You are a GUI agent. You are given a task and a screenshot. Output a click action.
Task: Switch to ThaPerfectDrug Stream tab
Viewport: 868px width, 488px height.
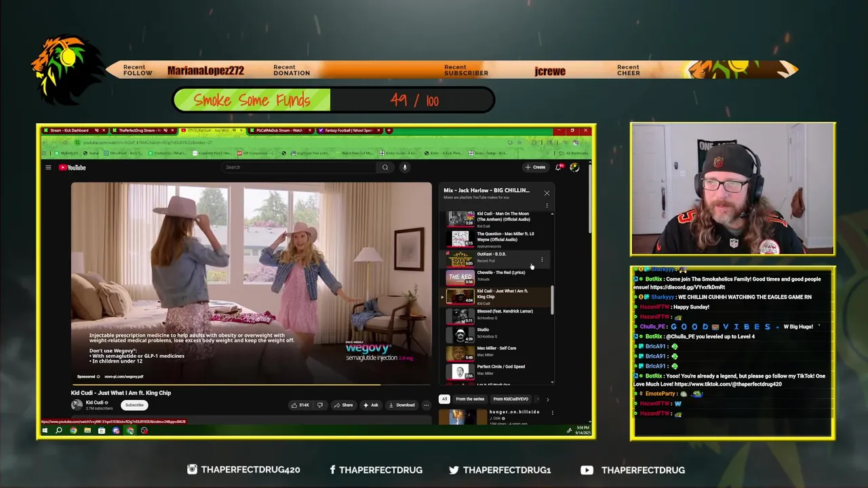click(143, 130)
